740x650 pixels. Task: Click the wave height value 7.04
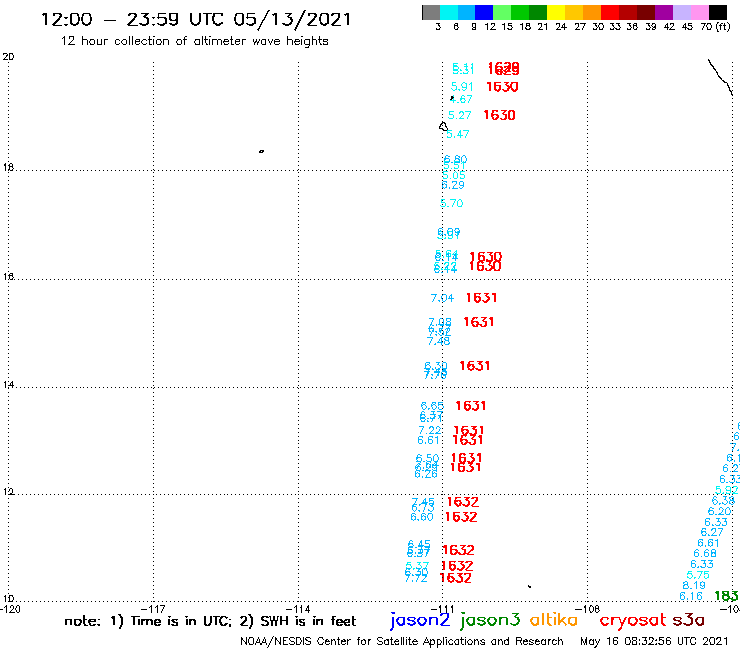(x=442, y=298)
